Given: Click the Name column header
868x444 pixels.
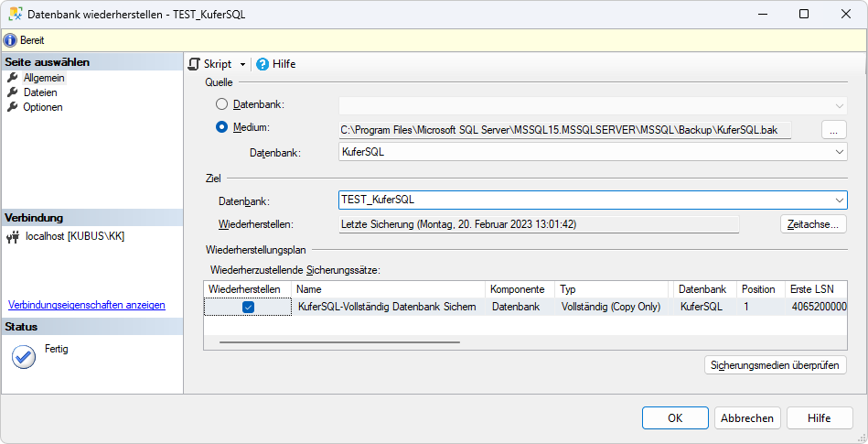Looking at the screenshot, I should [389, 289].
